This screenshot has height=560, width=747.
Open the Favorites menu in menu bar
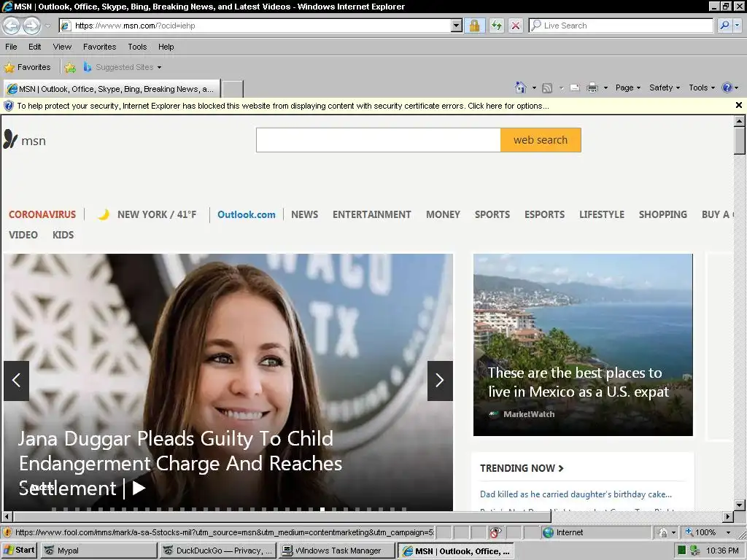[x=99, y=47]
